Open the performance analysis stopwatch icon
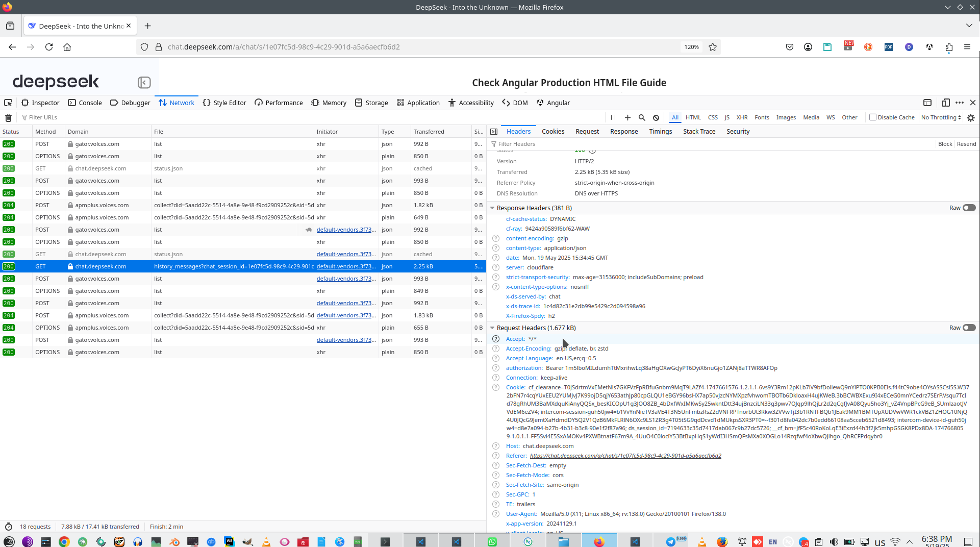 click(9, 527)
